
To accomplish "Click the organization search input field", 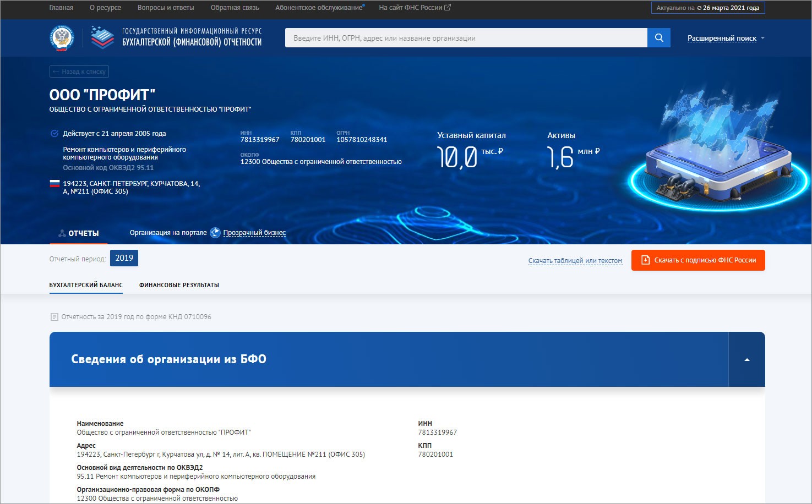I will pyautogui.click(x=466, y=38).
